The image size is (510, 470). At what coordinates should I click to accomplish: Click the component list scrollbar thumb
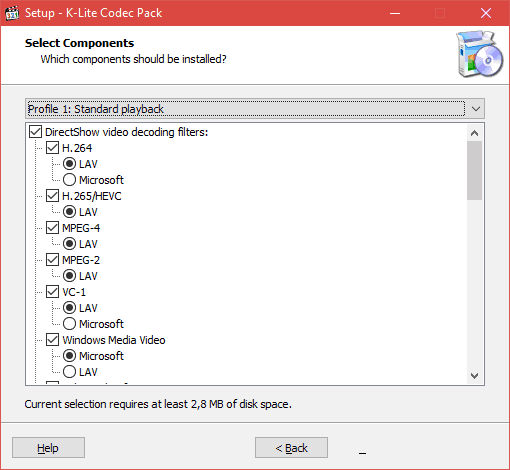click(474, 170)
